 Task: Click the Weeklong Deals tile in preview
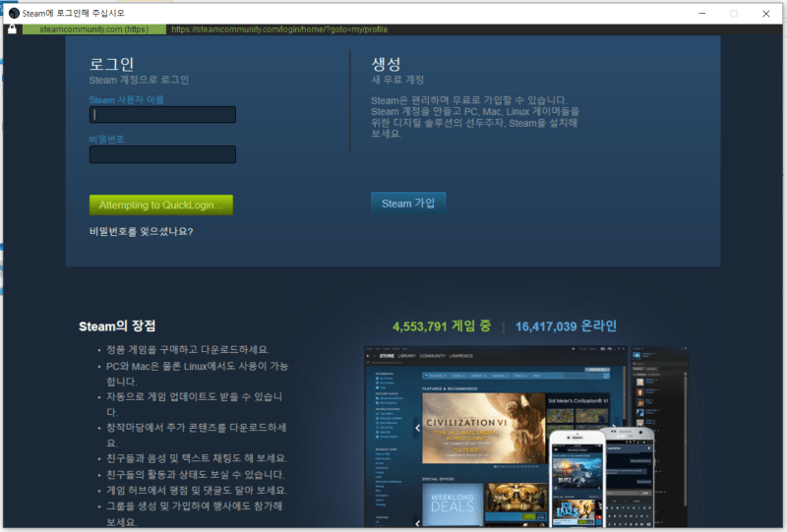coord(453,503)
